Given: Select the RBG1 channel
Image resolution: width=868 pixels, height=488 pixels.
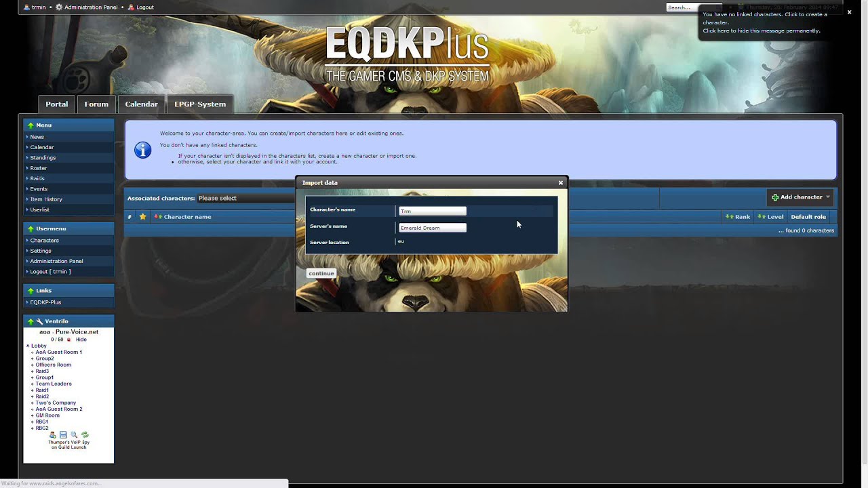Looking at the screenshot, I should (x=42, y=422).
